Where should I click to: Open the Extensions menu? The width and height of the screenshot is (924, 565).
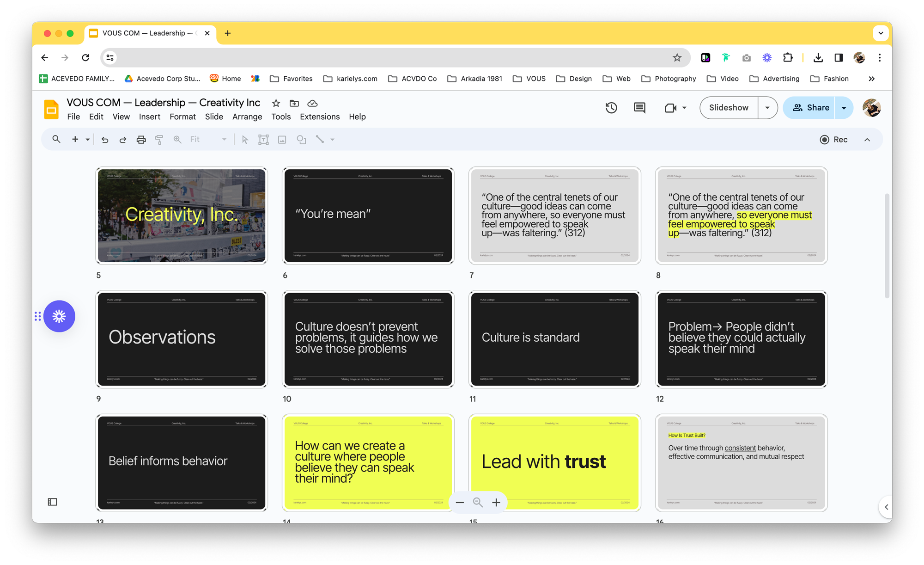click(320, 117)
